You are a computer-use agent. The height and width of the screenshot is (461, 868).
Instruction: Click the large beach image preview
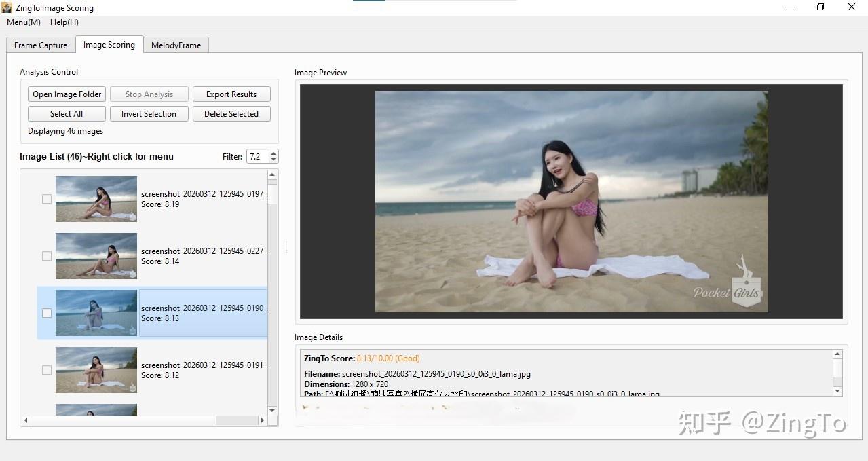(x=571, y=202)
